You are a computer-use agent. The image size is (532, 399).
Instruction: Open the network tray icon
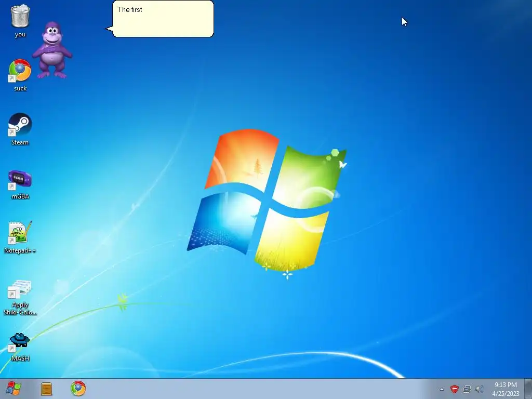click(467, 389)
